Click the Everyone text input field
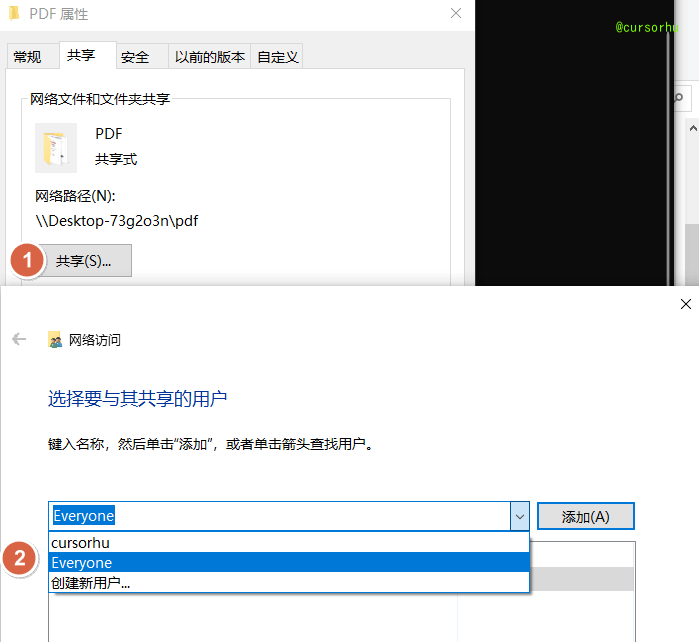The height and width of the screenshot is (642, 699). [x=279, y=516]
